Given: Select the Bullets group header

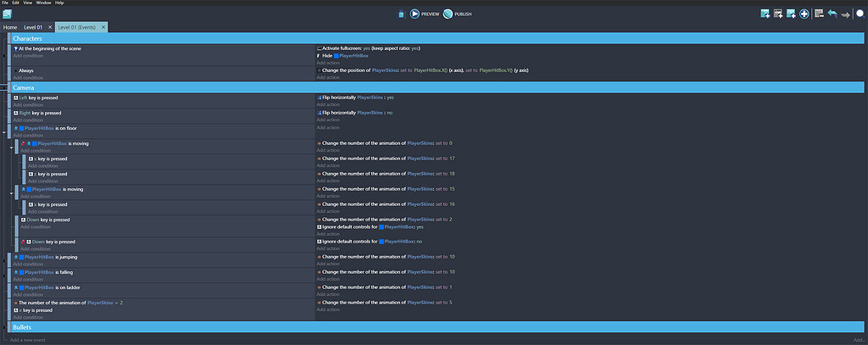Looking at the screenshot, I should click(x=438, y=327).
